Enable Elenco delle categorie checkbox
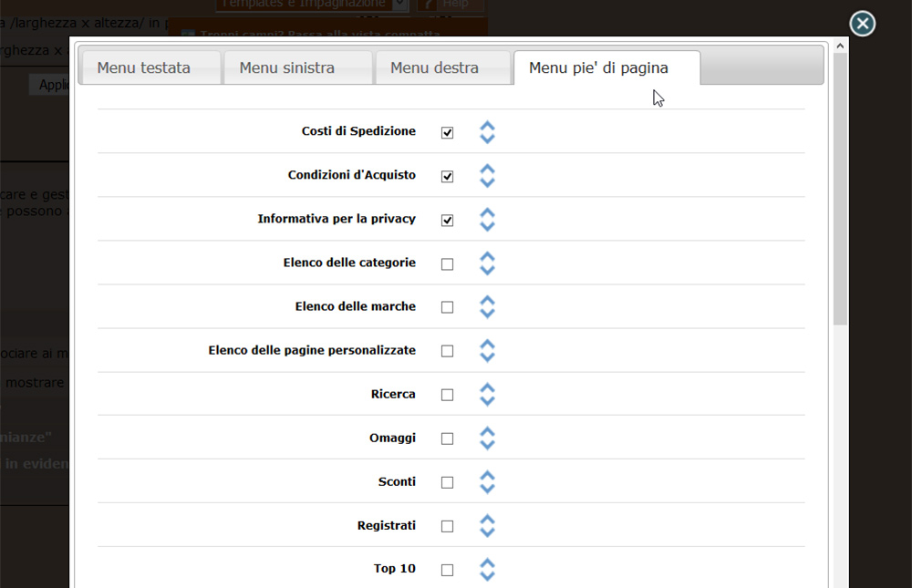Image resolution: width=912 pixels, height=588 pixels. click(x=447, y=264)
